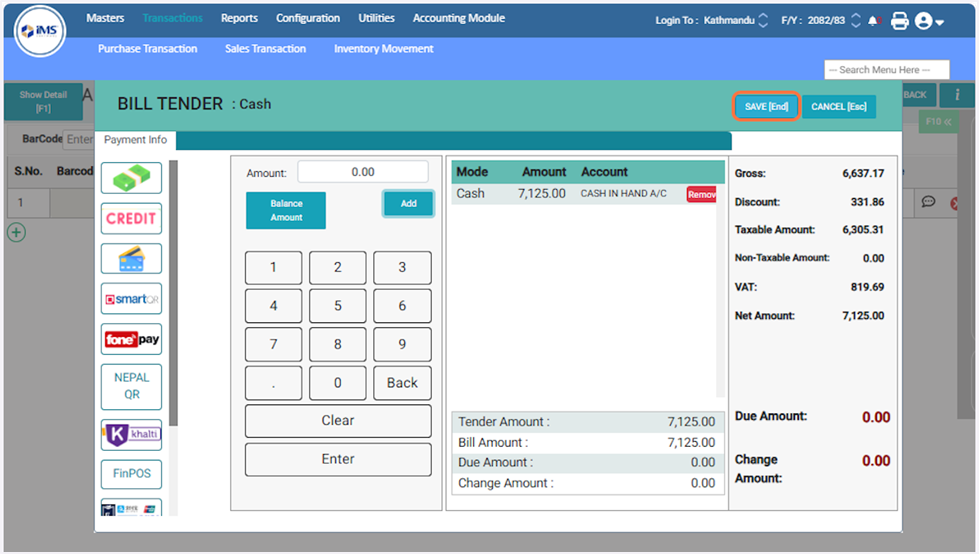This screenshot has width=979, height=554.
Task: Click the tender Amount input field
Action: click(362, 172)
